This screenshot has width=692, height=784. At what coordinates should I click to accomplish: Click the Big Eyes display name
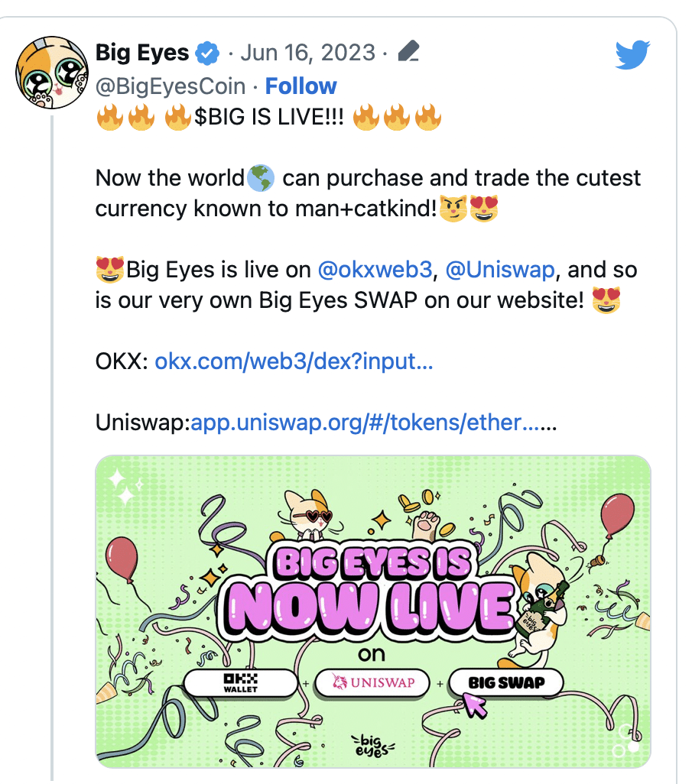(x=142, y=53)
